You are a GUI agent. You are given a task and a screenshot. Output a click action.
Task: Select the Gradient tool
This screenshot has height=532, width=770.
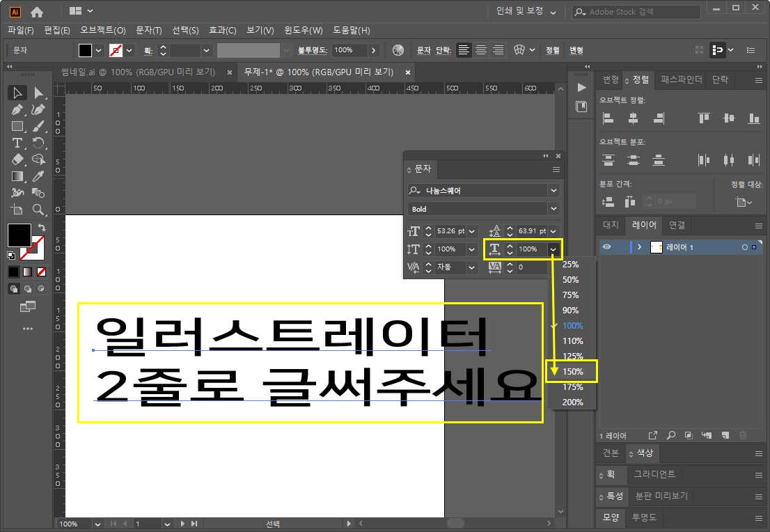[17, 176]
